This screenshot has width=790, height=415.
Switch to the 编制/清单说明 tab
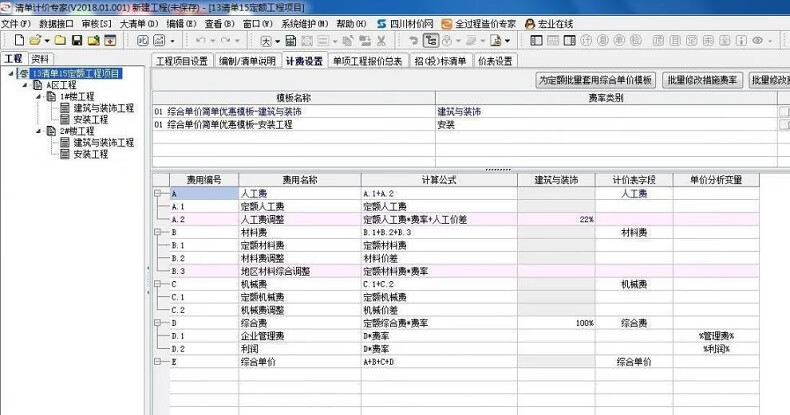click(247, 61)
